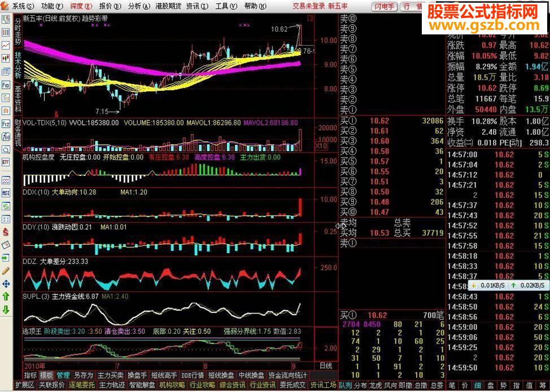
Task: Open the 港股期货 menu
Action: click(168, 6)
